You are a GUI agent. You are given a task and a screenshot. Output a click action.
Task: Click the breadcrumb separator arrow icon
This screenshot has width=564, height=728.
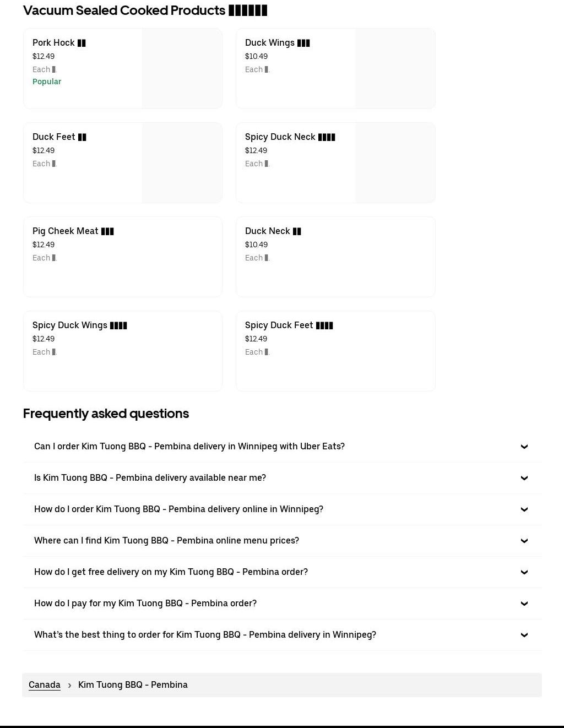click(x=69, y=685)
